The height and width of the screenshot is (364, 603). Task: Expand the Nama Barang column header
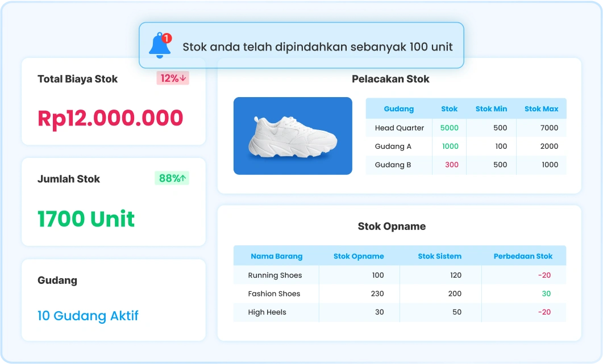point(276,256)
